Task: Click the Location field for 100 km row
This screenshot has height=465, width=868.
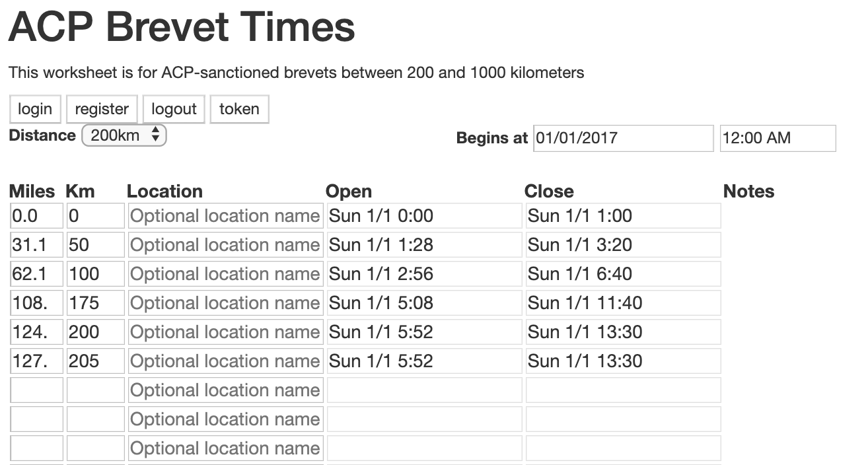Action: (x=225, y=274)
